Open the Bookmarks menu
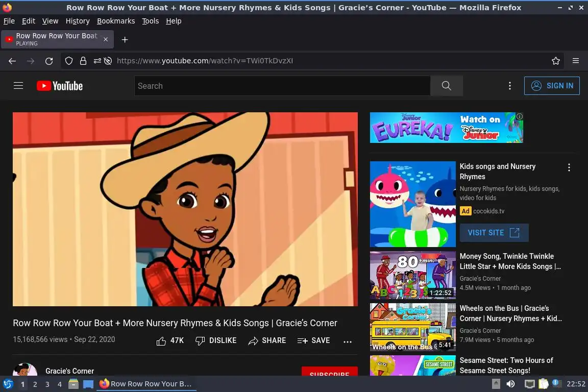Screen dimensions: 588x392 point(116,21)
